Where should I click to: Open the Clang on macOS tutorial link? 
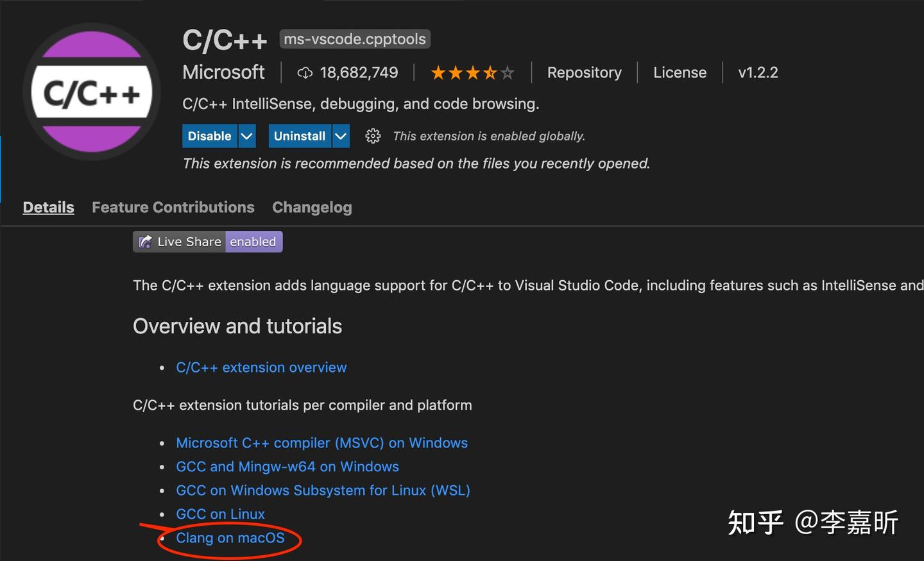(x=230, y=538)
